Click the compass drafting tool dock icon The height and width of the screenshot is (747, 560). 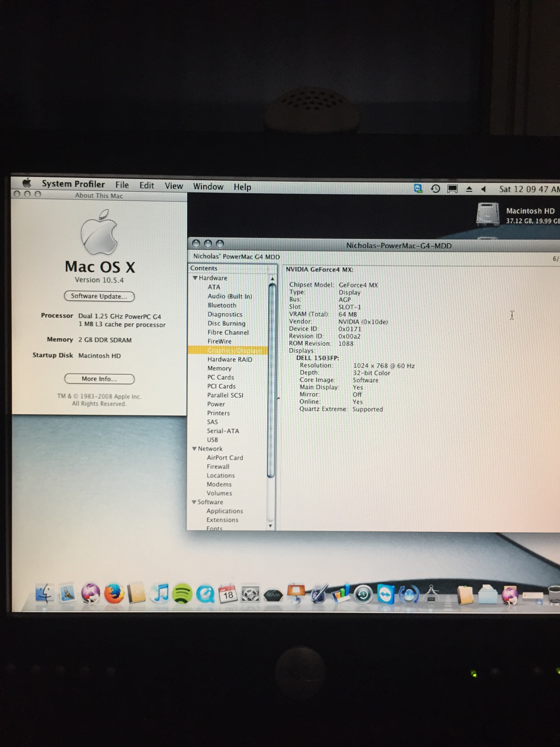pos(431,594)
